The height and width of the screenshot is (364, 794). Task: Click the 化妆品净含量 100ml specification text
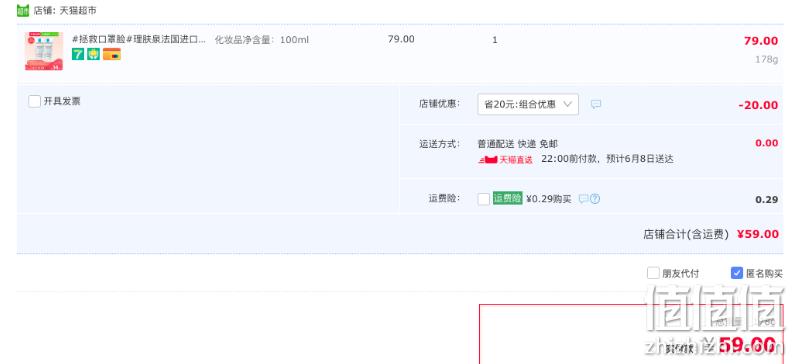[x=261, y=40]
